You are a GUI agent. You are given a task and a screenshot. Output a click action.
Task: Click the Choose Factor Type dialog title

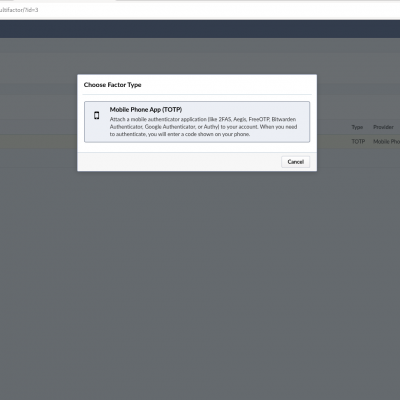(112, 85)
